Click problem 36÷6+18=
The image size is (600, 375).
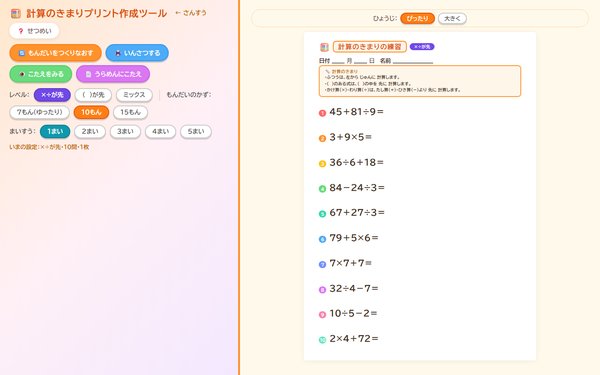tap(356, 162)
